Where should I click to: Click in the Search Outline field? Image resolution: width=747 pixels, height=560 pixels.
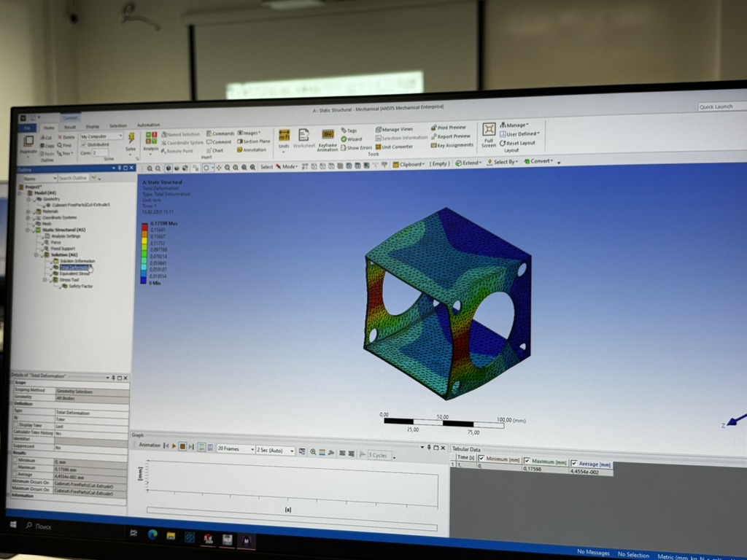pos(74,178)
